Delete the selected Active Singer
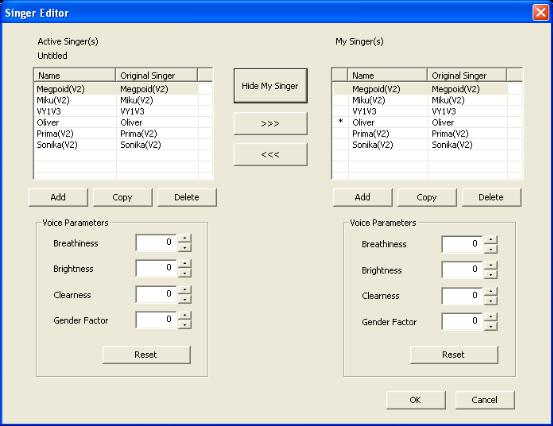The image size is (553, 426). click(187, 197)
